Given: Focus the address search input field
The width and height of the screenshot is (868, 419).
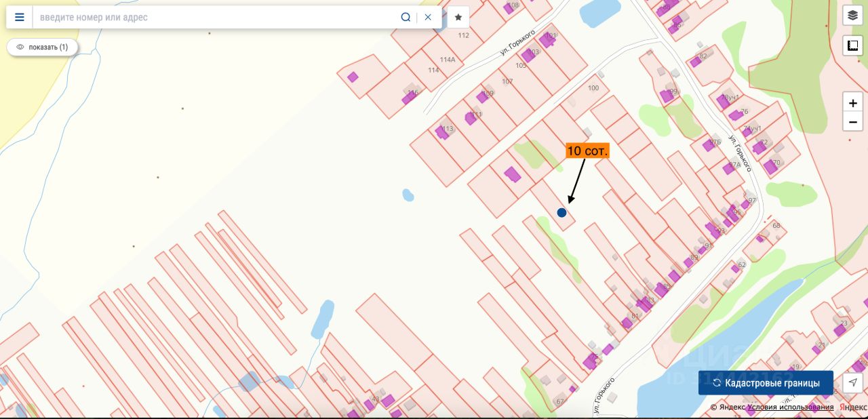Looking at the screenshot, I should point(217,18).
